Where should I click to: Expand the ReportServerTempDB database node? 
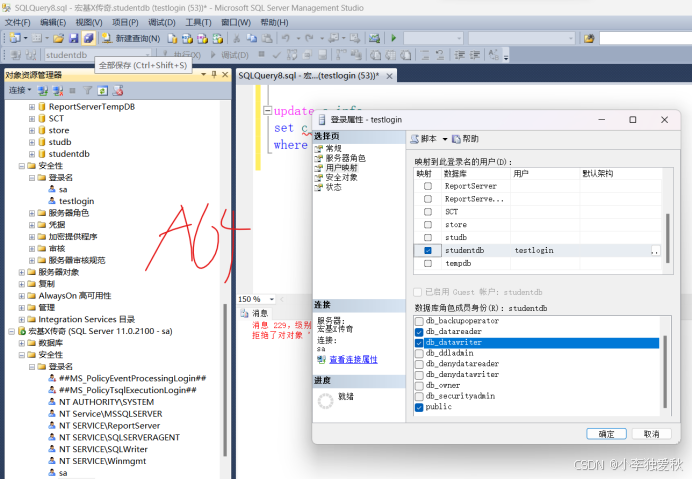32,107
